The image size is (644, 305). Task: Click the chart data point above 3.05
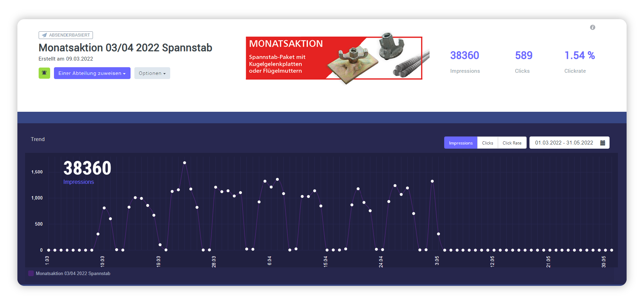point(438,234)
